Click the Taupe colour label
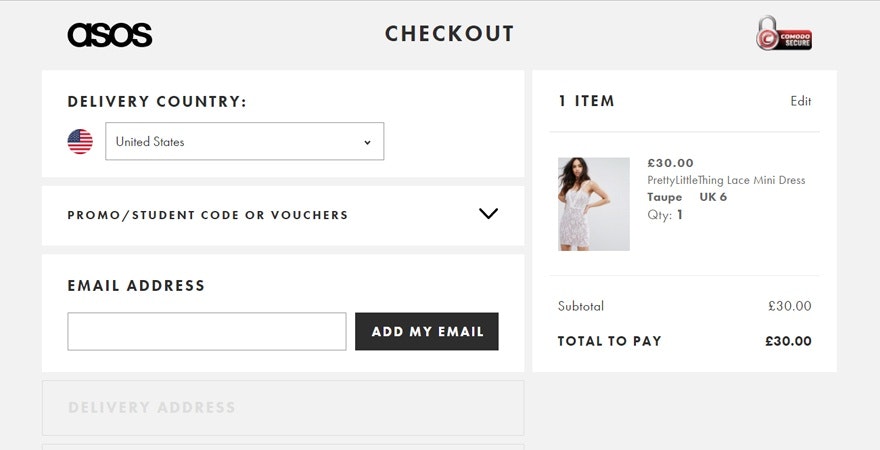Viewport: 880px width, 450px height. point(664,197)
